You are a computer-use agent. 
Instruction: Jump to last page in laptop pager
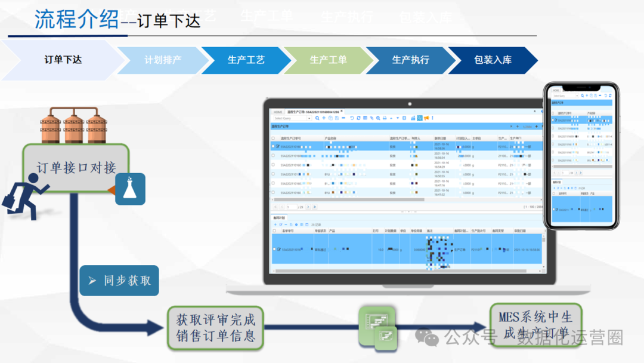click(315, 207)
